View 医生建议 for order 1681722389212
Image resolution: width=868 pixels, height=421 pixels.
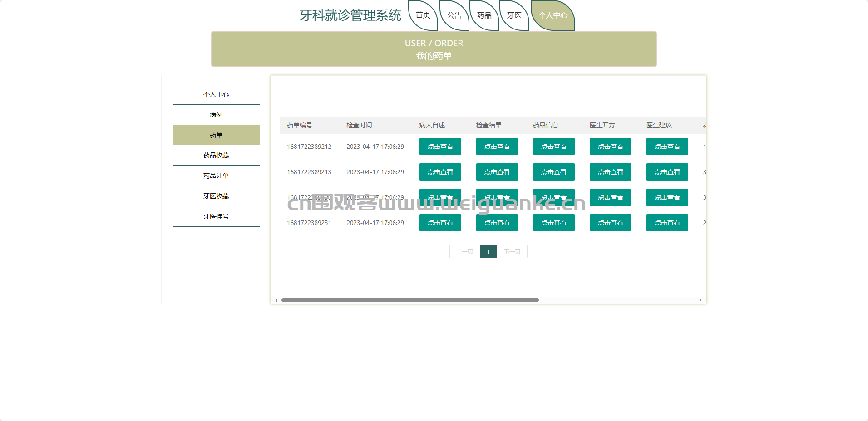667,147
